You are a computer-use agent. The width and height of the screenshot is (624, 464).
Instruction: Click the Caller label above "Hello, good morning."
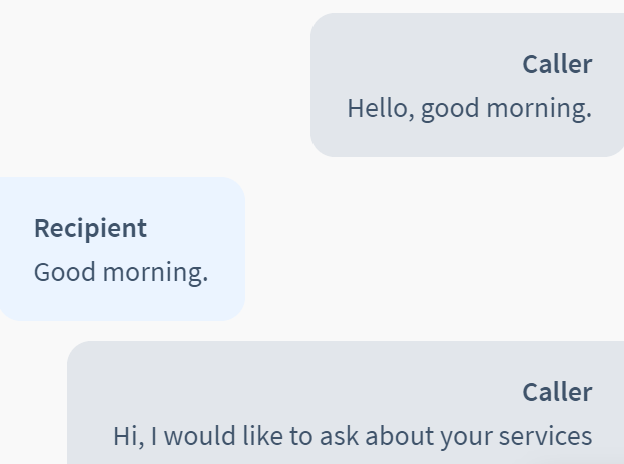coord(557,64)
